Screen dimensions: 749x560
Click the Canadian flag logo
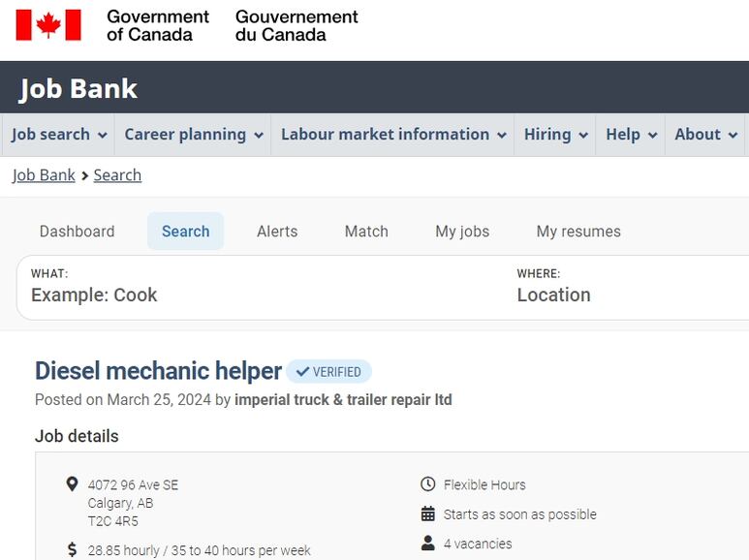tap(48, 25)
